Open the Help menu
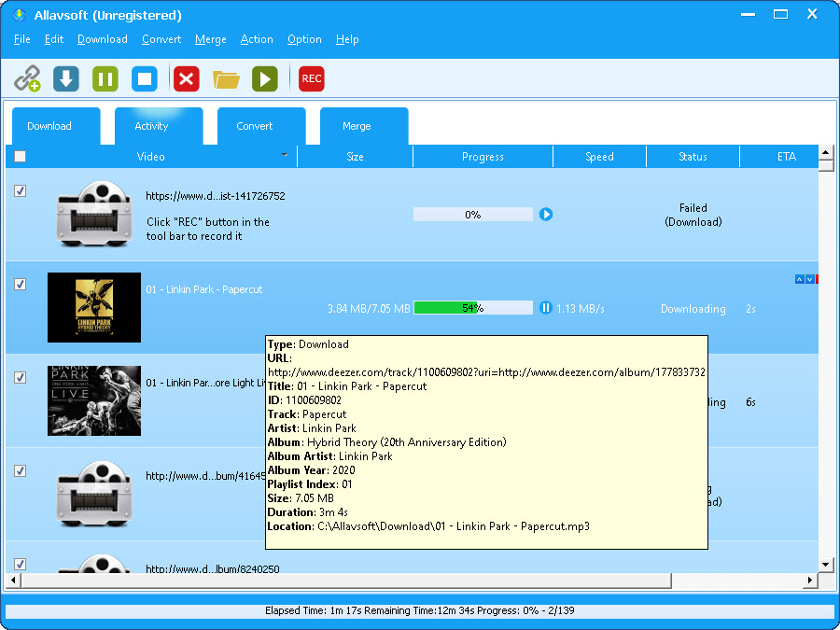 point(347,39)
